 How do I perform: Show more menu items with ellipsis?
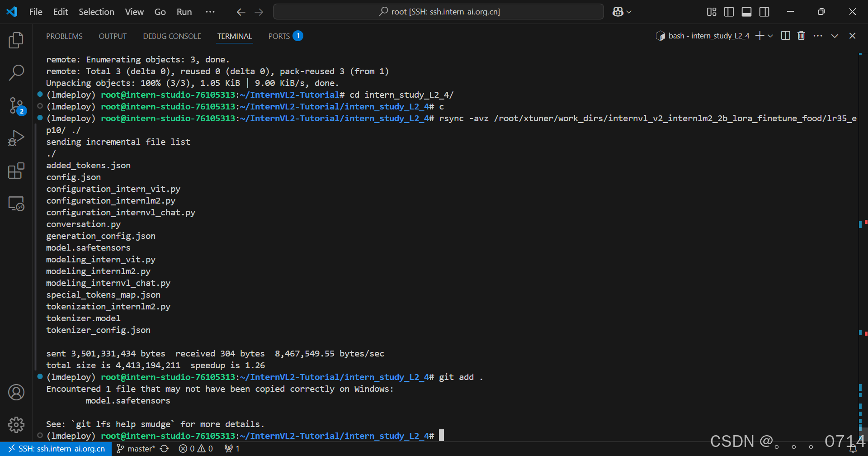(x=210, y=12)
